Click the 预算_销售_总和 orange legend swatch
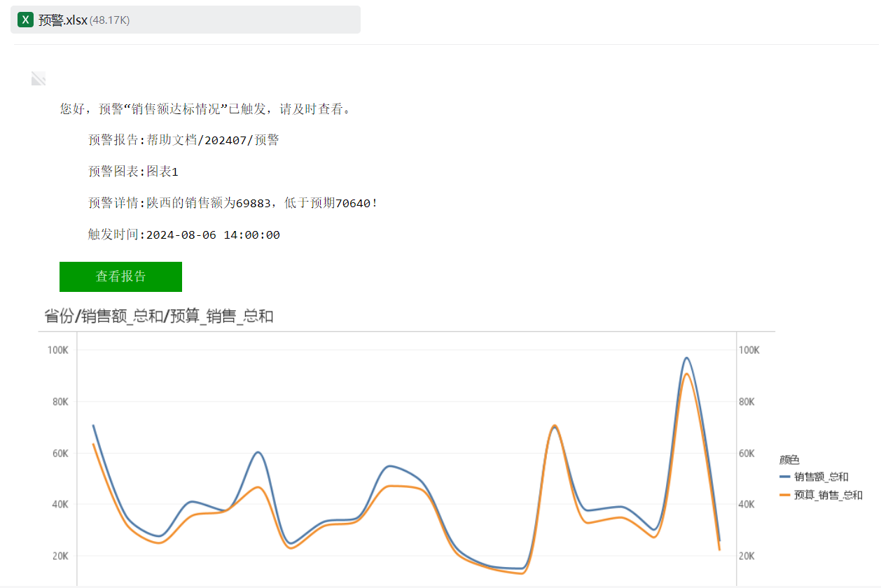 (785, 495)
